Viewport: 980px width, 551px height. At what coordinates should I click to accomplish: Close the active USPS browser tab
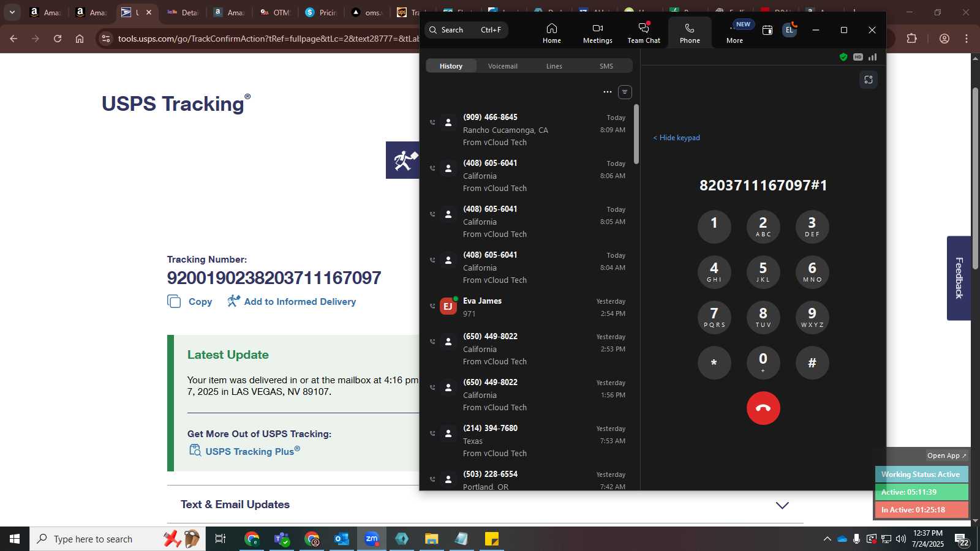click(x=148, y=12)
